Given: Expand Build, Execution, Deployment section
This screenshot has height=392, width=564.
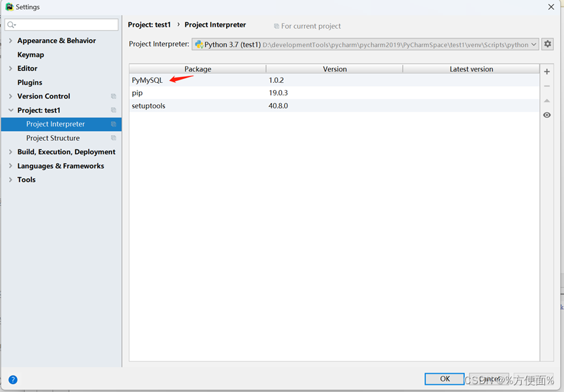Looking at the screenshot, I should (10, 152).
